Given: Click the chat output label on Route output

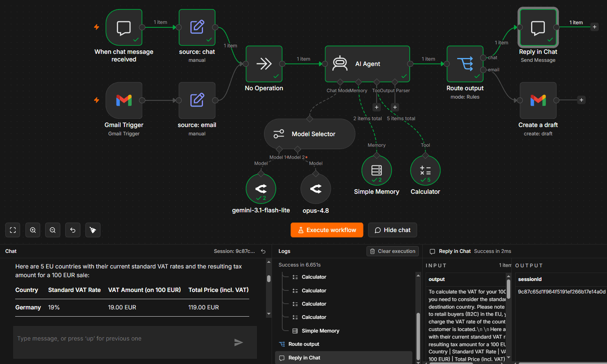Looking at the screenshot, I should (492, 58).
